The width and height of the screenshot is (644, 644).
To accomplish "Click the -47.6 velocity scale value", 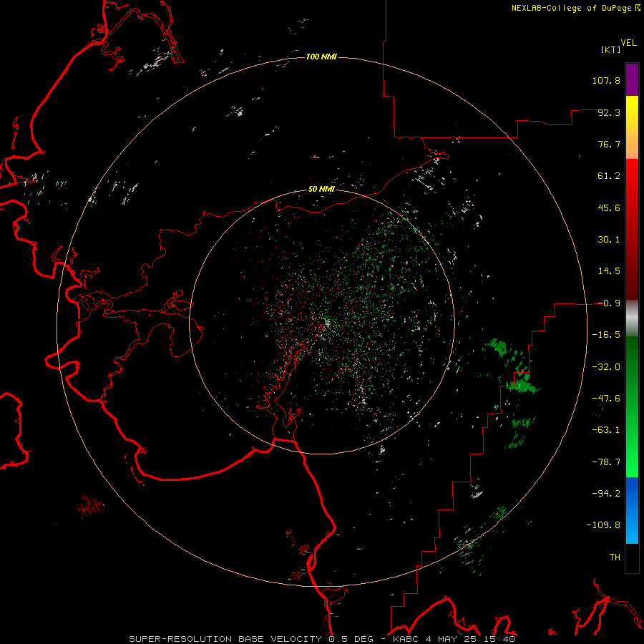I will [606, 399].
